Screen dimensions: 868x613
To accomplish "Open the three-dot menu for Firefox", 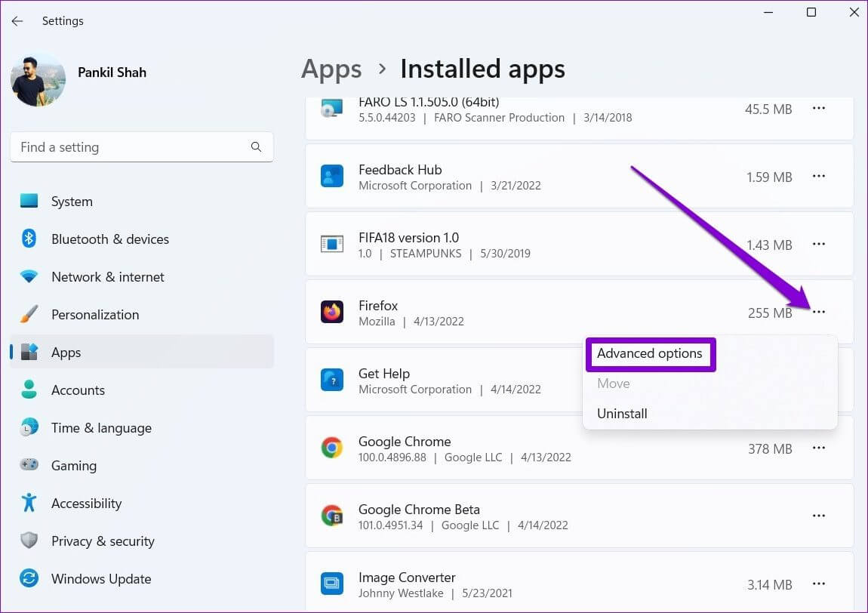I will (819, 312).
